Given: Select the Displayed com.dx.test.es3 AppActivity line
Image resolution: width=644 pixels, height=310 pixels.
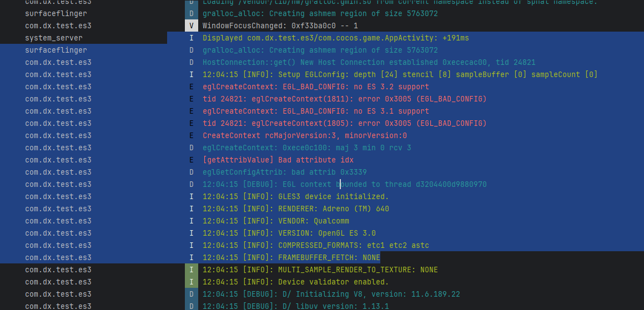Looking at the screenshot, I should 335,38.
